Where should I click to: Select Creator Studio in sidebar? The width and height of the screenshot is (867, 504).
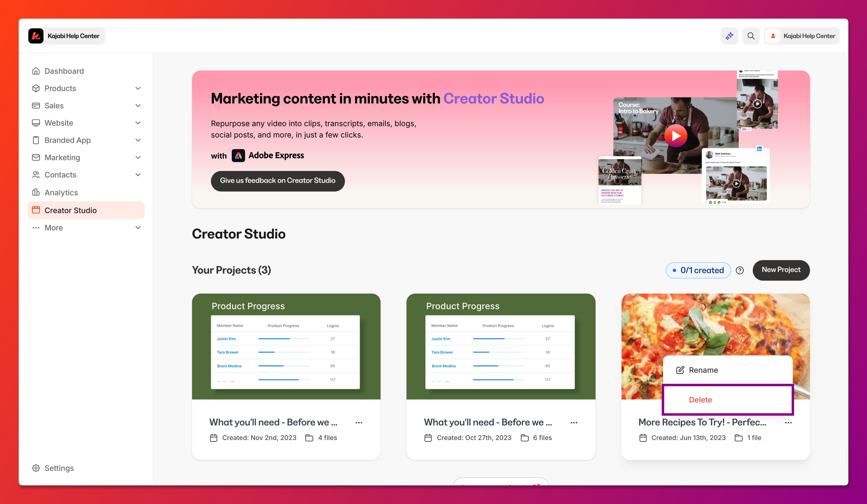point(86,210)
